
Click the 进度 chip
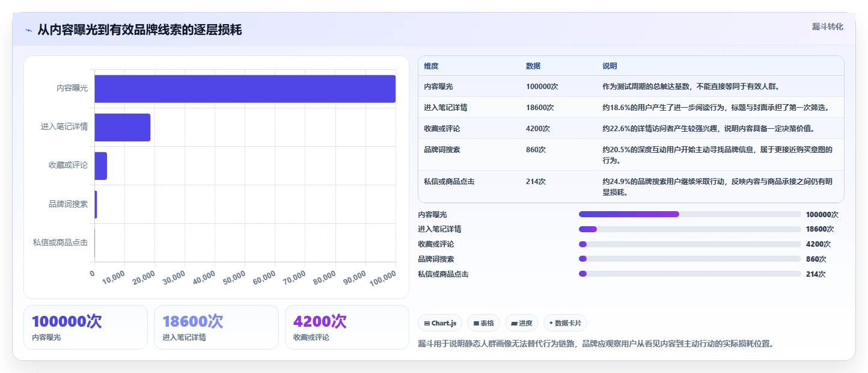point(522,323)
